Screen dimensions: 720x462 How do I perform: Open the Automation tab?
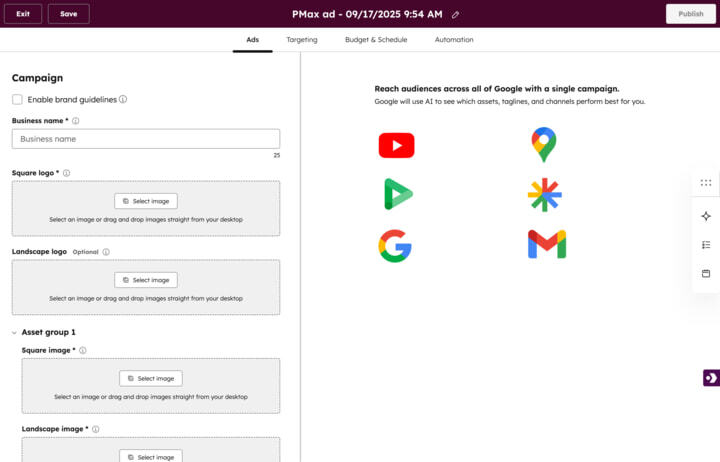click(454, 40)
